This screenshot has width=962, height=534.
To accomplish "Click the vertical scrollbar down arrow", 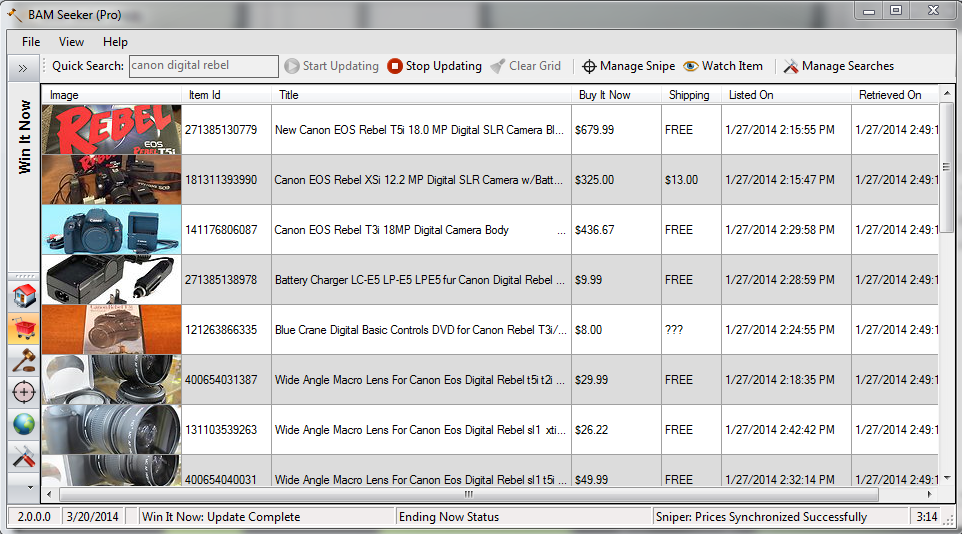I will (947, 478).
